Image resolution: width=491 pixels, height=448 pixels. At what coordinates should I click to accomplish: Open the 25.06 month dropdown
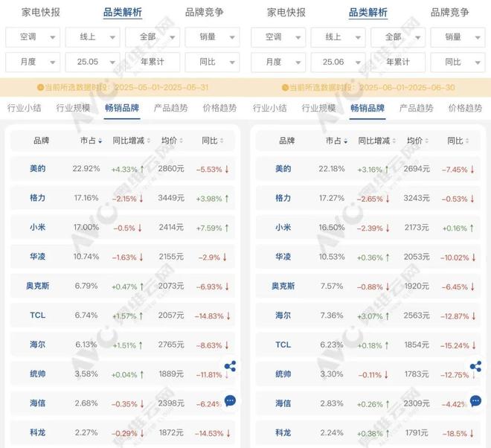pyautogui.click(x=338, y=62)
